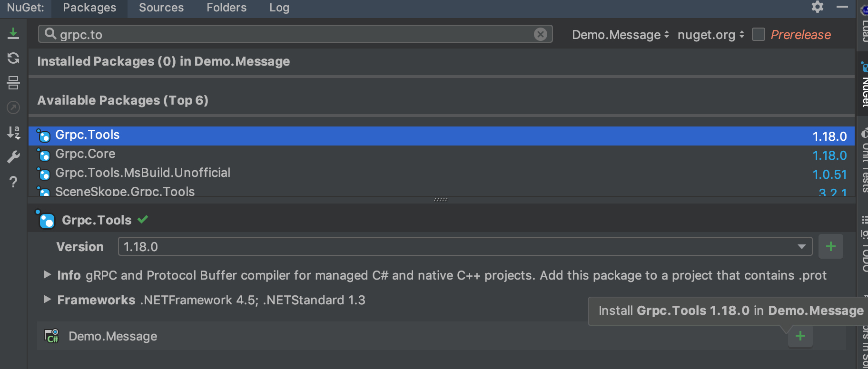Switch to the Sources tab
This screenshot has height=369, width=868.
pyautogui.click(x=161, y=8)
